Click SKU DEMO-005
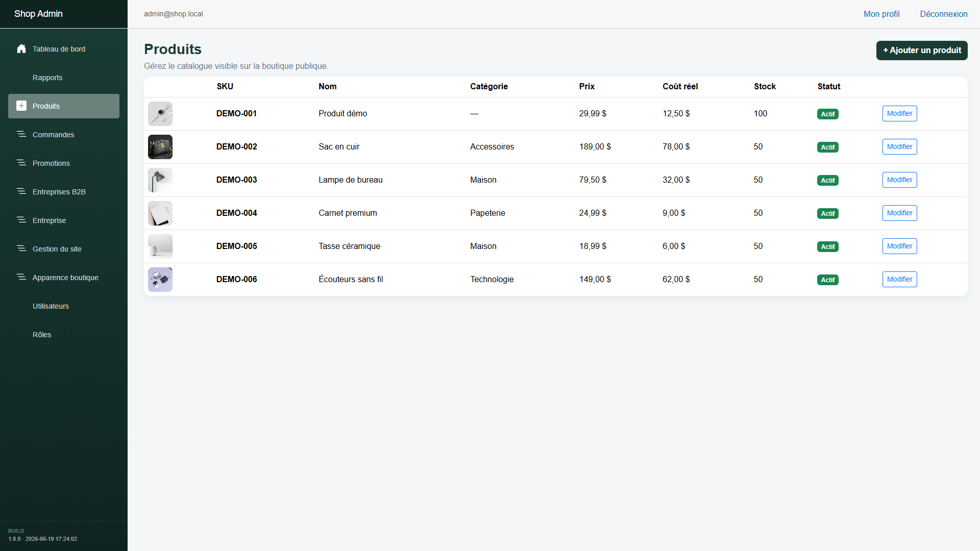This screenshot has width=980, height=551. tap(236, 246)
